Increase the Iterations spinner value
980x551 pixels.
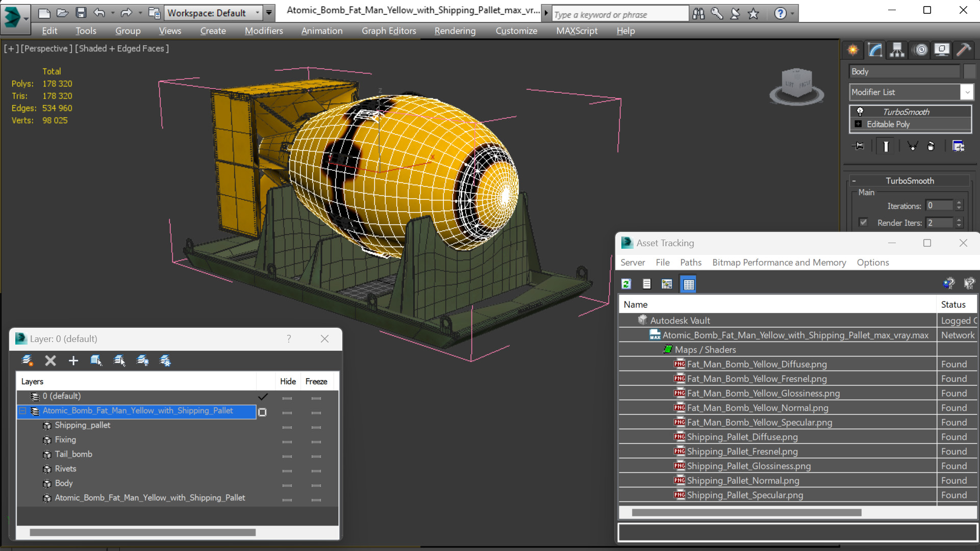click(x=959, y=203)
